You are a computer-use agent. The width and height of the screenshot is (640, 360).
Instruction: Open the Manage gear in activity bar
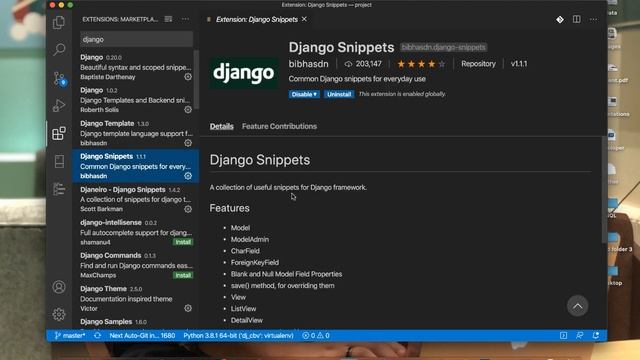point(59,314)
